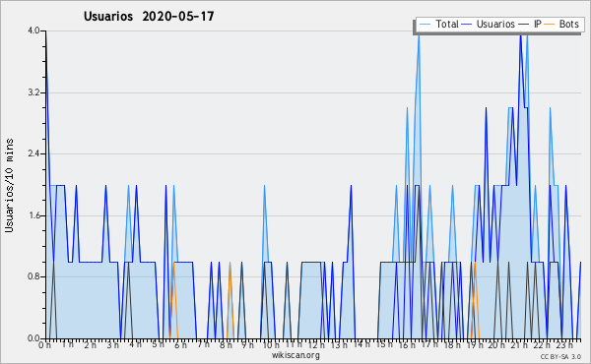Click the '7 h' x-axis tick label

[203, 344]
